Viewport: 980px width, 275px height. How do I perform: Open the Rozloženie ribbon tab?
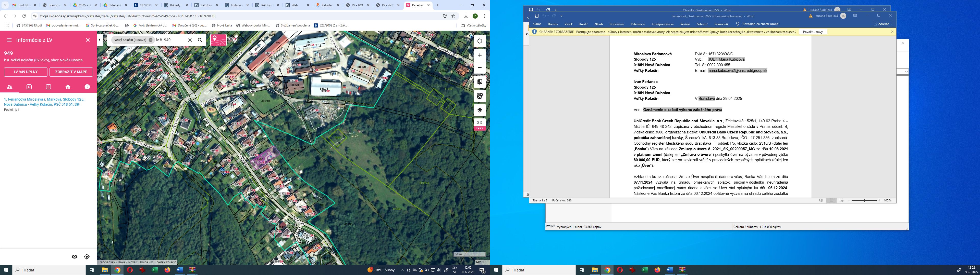coord(617,24)
